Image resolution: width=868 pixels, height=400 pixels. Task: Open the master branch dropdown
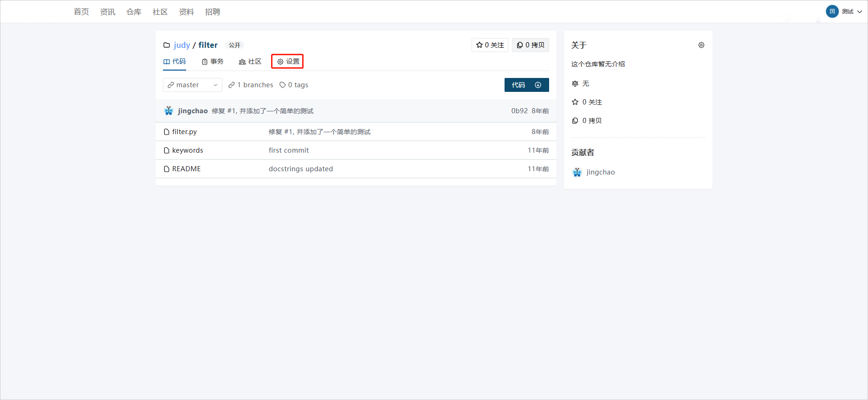click(x=192, y=85)
